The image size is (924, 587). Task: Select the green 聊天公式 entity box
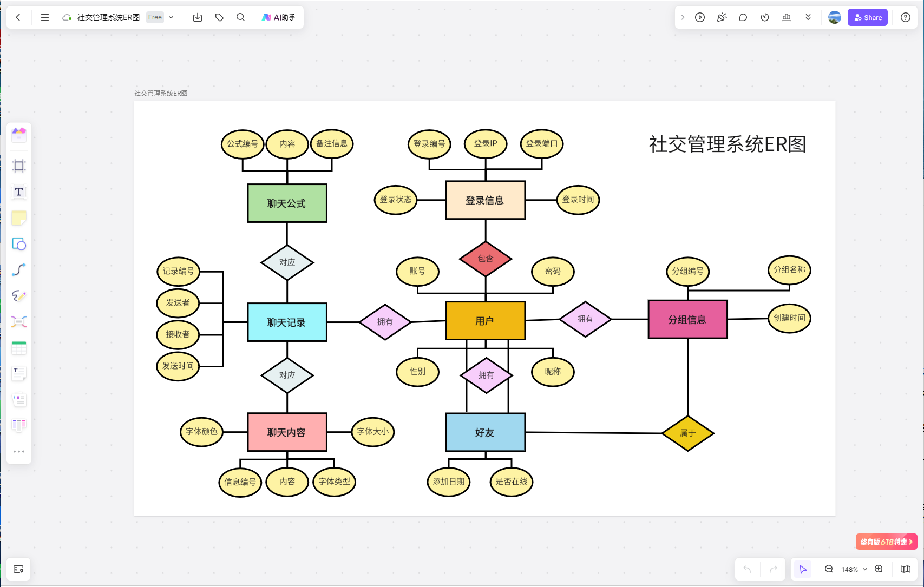(287, 203)
